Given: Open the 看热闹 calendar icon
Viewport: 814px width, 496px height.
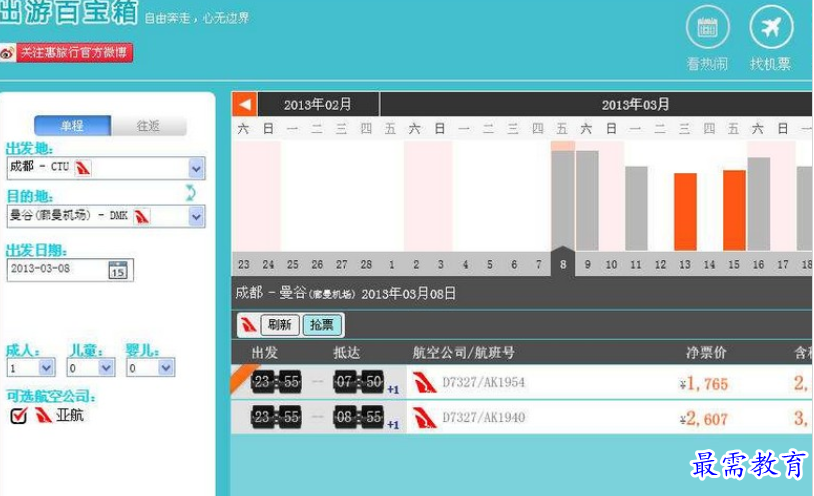Looking at the screenshot, I should [707, 26].
